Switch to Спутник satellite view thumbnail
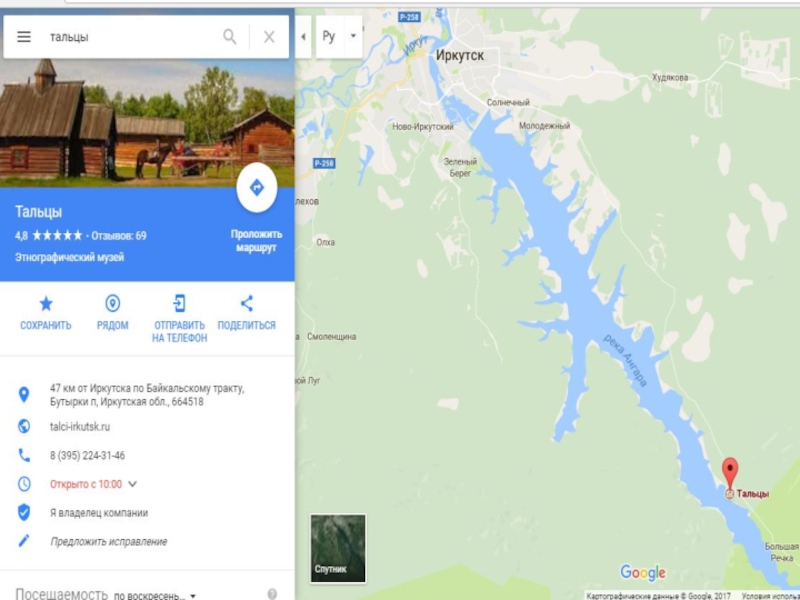The image size is (800, 600). pyautogui.click(x=338, y=548)
